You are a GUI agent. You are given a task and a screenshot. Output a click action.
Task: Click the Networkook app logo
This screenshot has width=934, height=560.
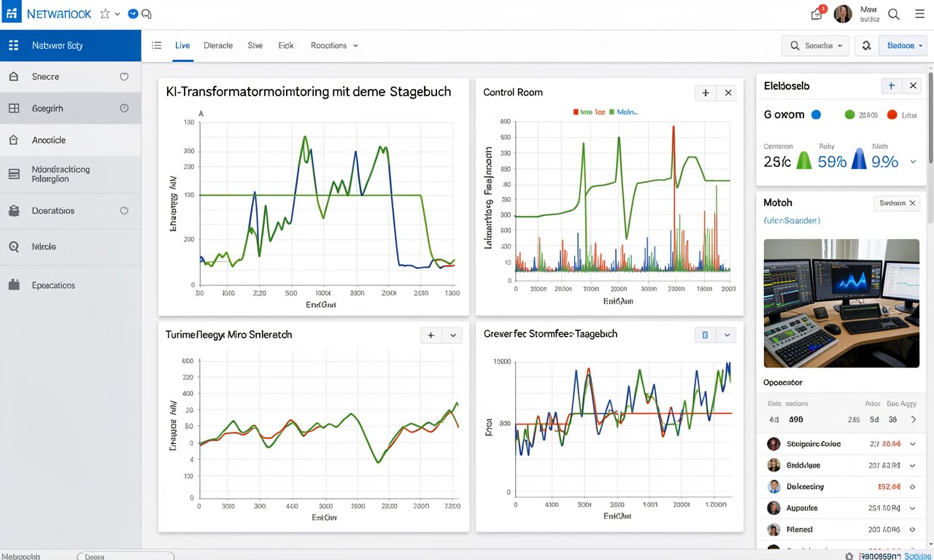coord(12,13)
